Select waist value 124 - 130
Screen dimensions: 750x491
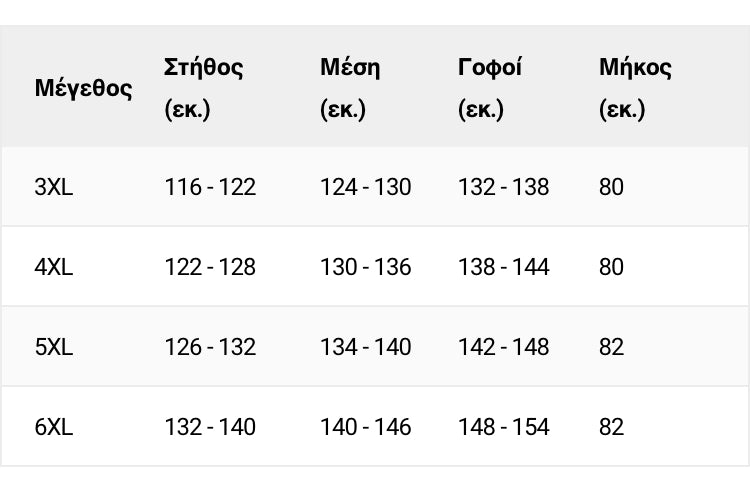coord(365,187)
